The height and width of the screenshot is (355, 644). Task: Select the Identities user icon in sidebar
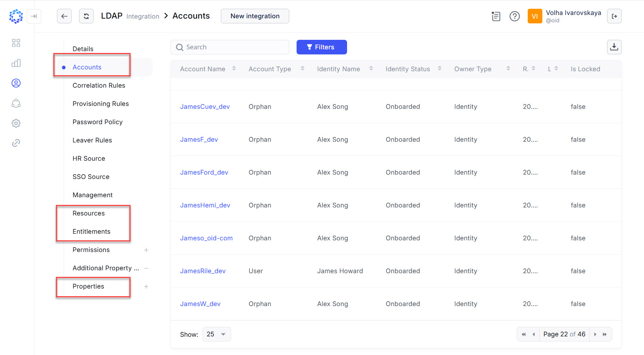tap(16, 83)
